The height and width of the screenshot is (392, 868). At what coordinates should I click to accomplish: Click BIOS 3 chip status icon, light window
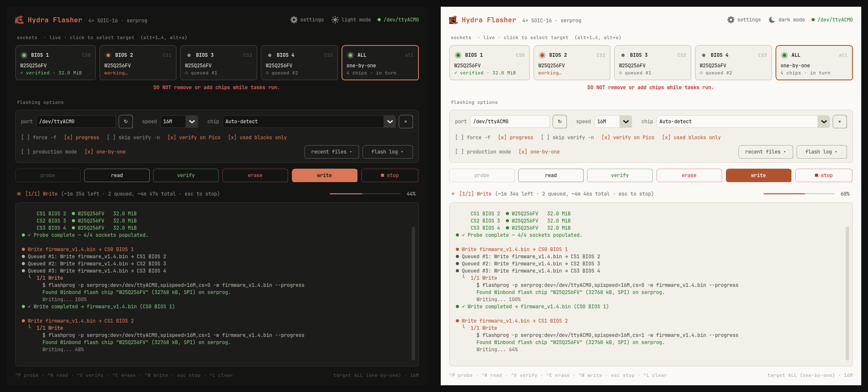click(x=623, y=55)
